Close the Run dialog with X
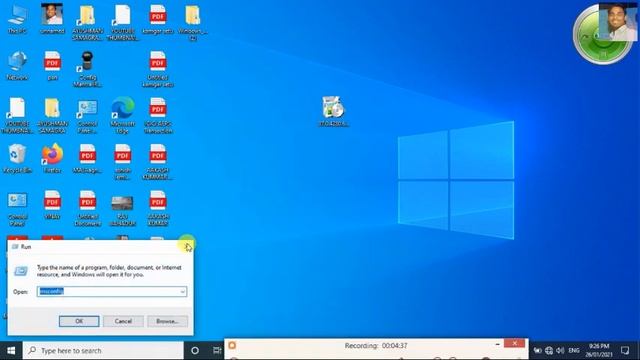 [x=187, y=247]
